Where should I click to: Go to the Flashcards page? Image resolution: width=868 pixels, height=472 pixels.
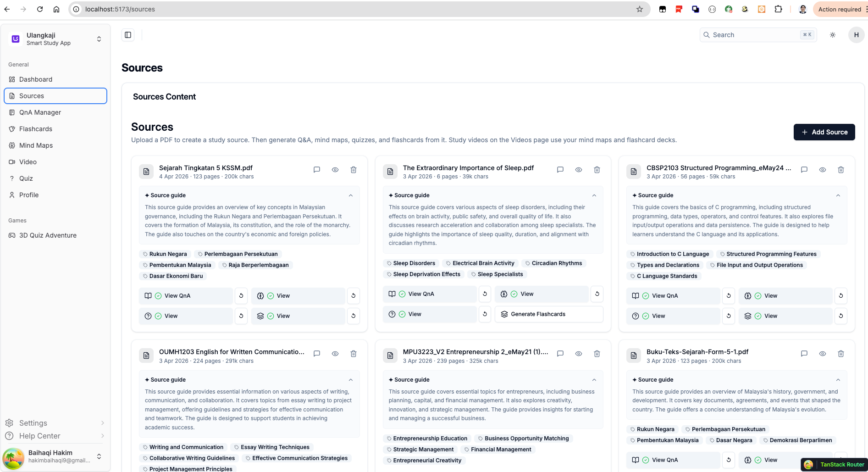[x=36, y=129]
